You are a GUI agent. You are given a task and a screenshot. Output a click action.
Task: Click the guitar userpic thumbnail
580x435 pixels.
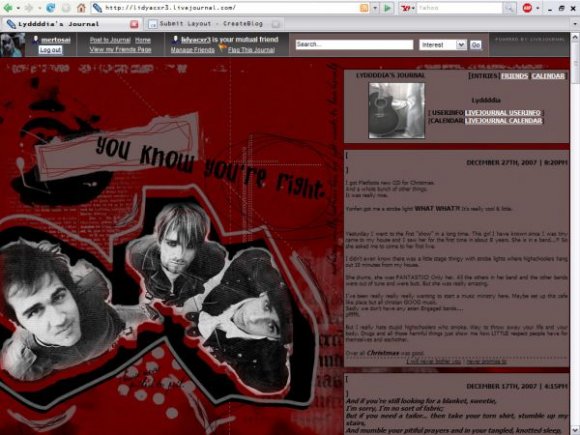tap(397, 110)
